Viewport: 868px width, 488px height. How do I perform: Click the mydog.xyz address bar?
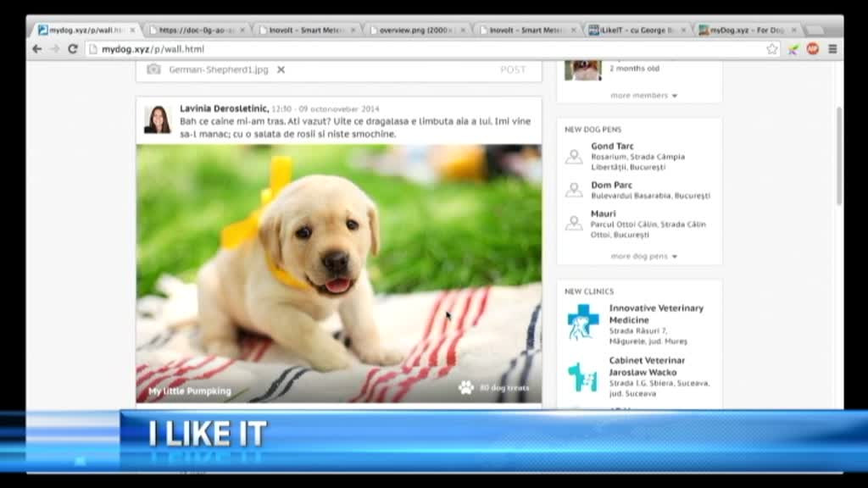click(424, 49)
